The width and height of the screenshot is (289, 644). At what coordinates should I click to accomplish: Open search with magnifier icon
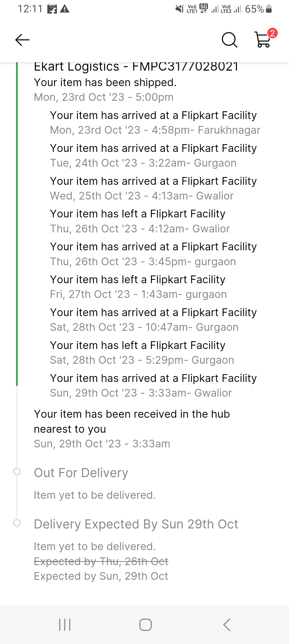pos(229,40)
